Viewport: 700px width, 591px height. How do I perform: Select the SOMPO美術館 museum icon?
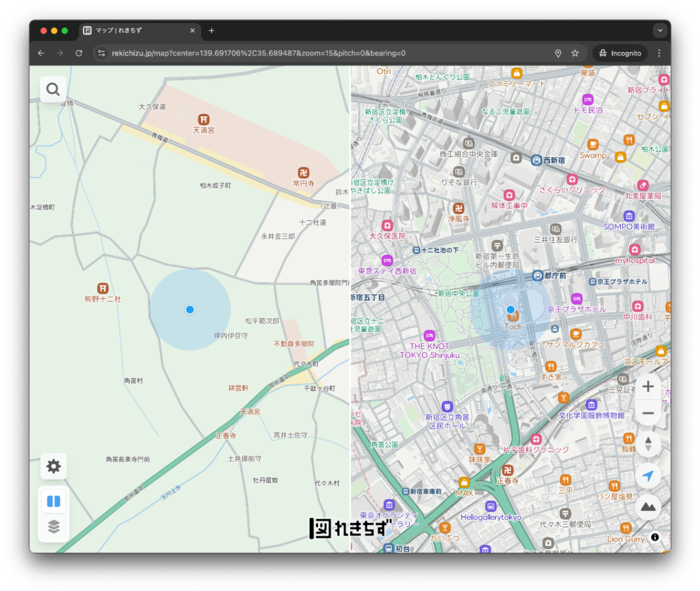[x=629, y=216]
